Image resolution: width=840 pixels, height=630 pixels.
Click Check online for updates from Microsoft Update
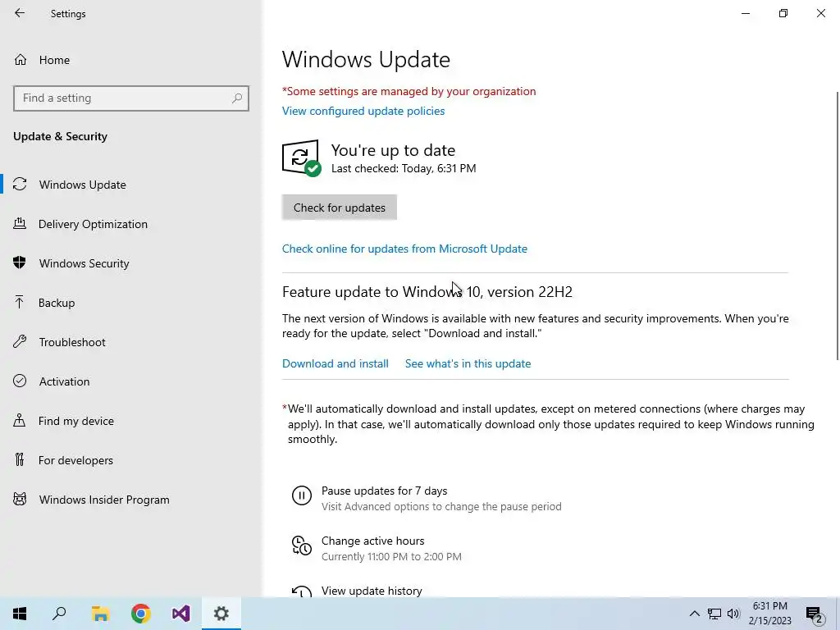(x=404, y=249)
